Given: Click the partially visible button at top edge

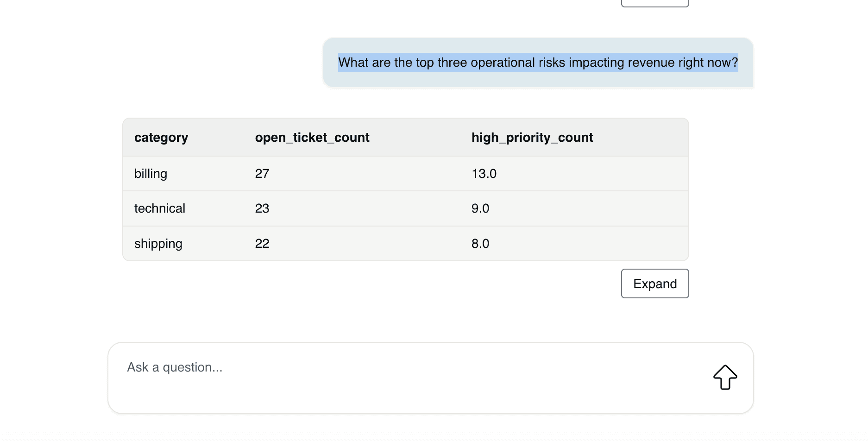Looking at the screenshot, I should pyautogui.click(x=654, y=3).
